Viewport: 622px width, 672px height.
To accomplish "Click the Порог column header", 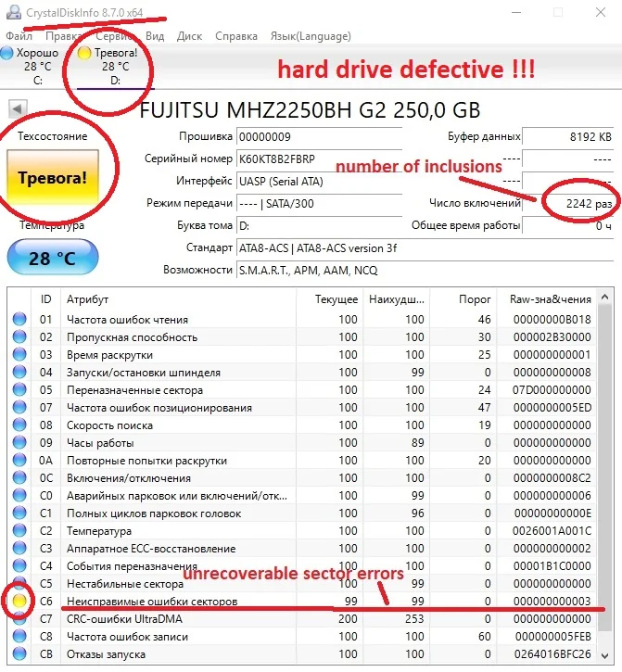I will pos(463,298).
